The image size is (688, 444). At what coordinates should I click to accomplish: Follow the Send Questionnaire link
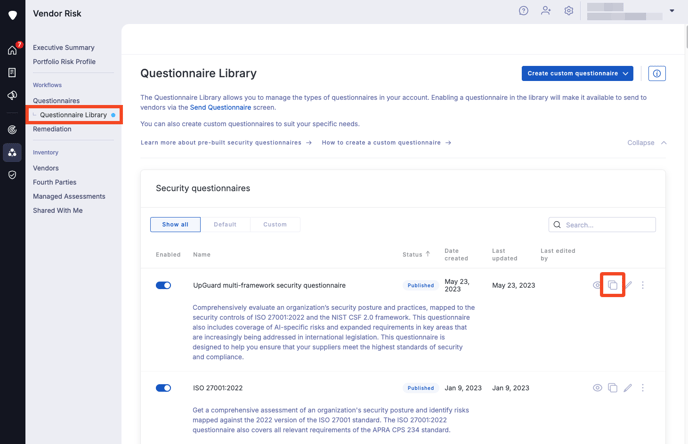(x=220, y=107)
